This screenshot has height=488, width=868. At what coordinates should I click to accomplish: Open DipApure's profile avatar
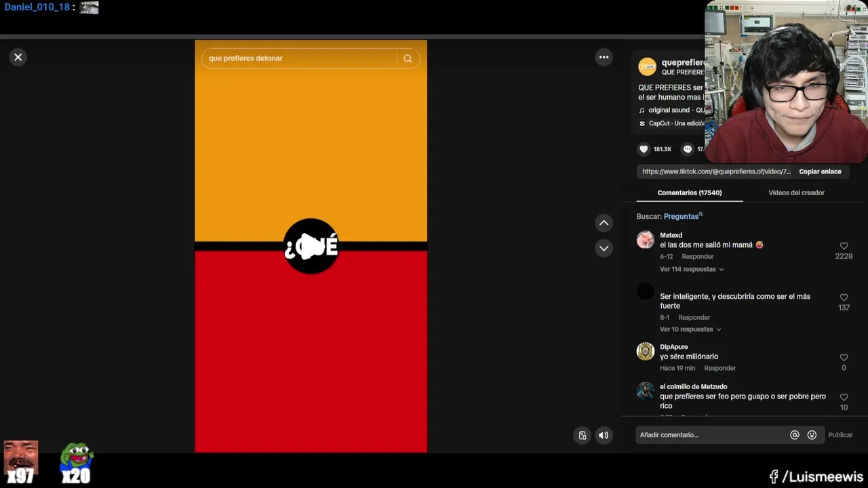coord(646,351)
